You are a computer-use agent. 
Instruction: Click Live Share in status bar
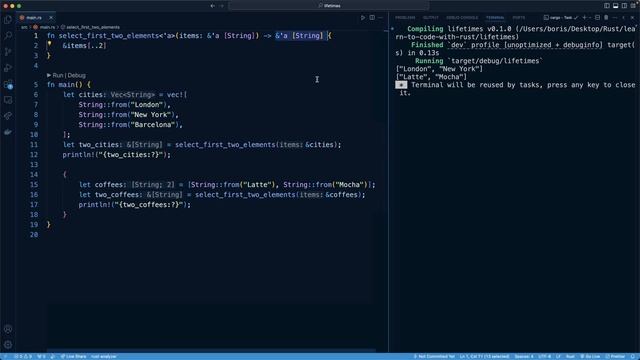(73, 357)
